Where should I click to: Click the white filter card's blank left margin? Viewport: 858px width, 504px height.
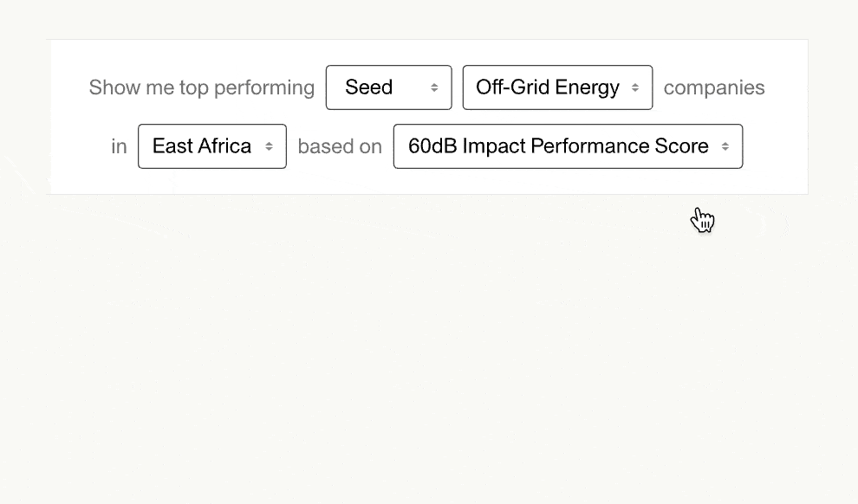69,117
